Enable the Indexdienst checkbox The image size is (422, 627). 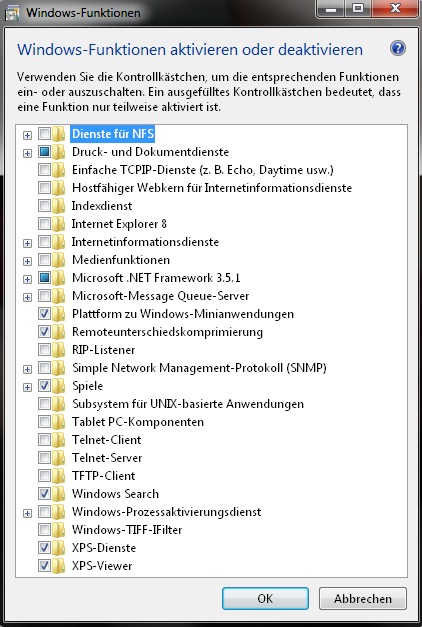pos(44,206)
